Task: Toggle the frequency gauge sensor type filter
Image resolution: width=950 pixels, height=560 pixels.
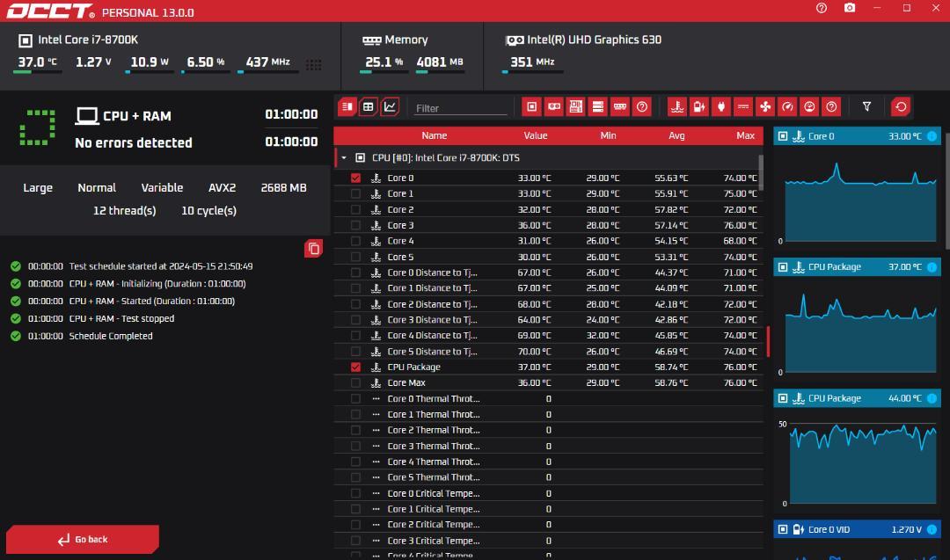Action: [787, 107]
